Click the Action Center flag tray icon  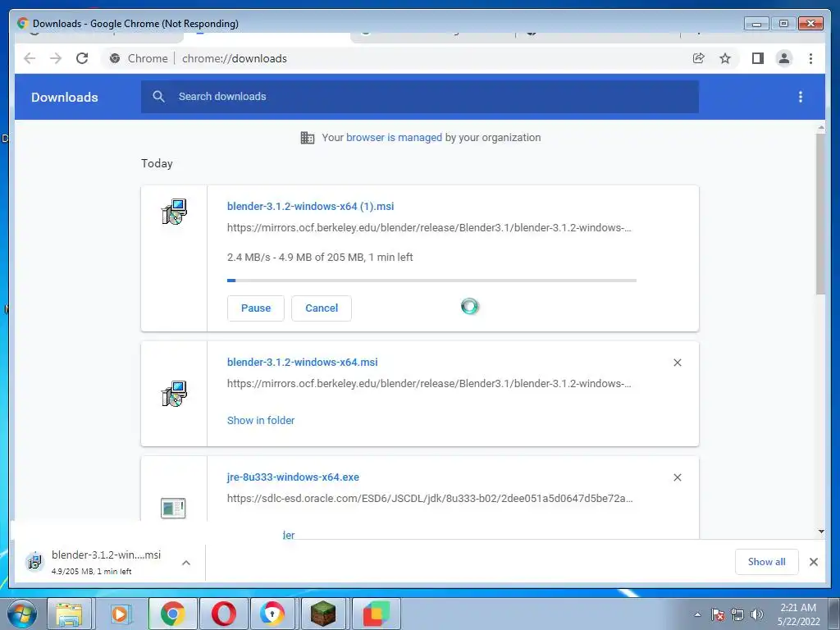point(717,614)
